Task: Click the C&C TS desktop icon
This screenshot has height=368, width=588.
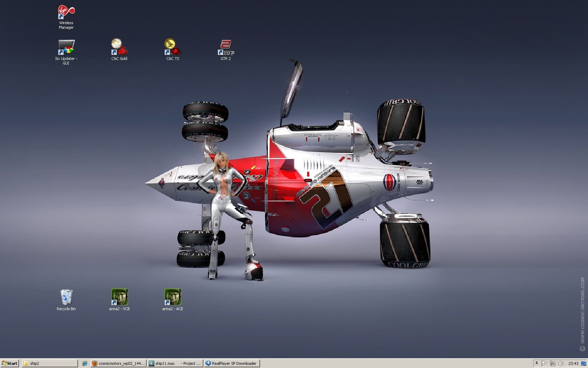Action: 173,48
